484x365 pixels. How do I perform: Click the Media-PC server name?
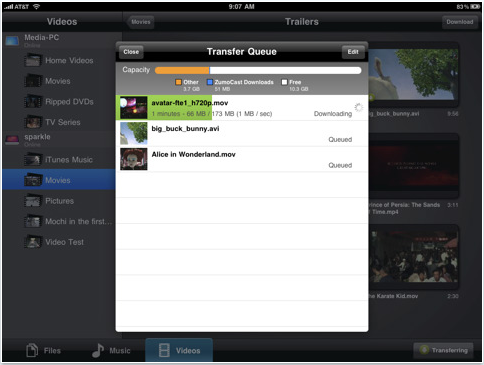(42, 38)
